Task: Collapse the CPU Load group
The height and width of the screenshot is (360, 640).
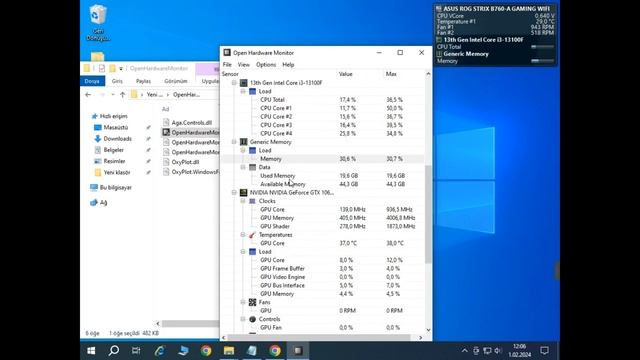Action: 243,91
